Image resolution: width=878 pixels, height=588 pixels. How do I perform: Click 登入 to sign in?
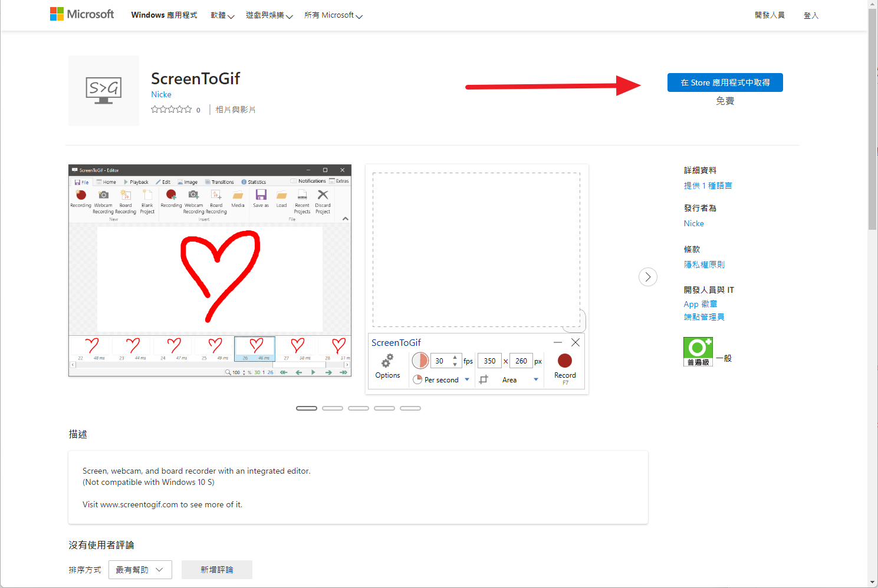[811, 15]
